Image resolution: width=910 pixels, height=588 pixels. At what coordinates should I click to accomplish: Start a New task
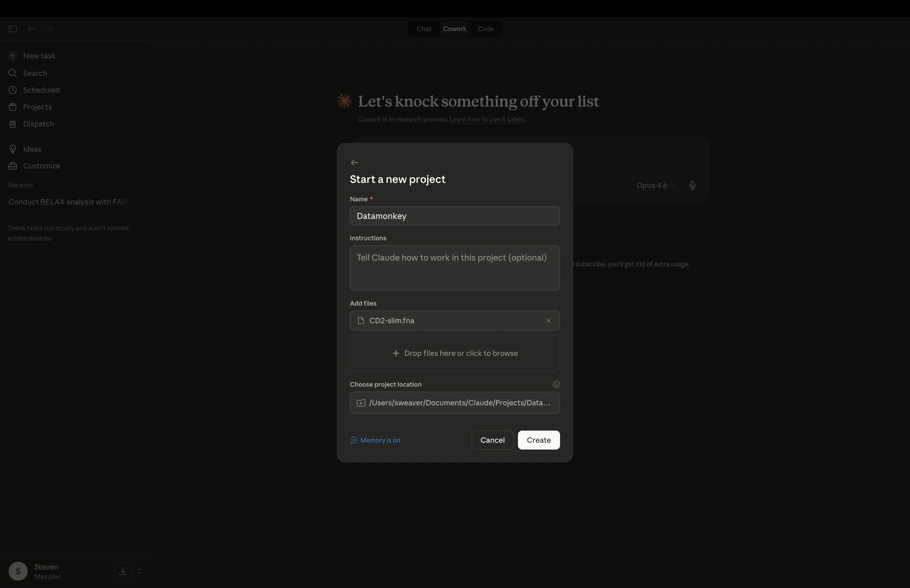point(38,56)
